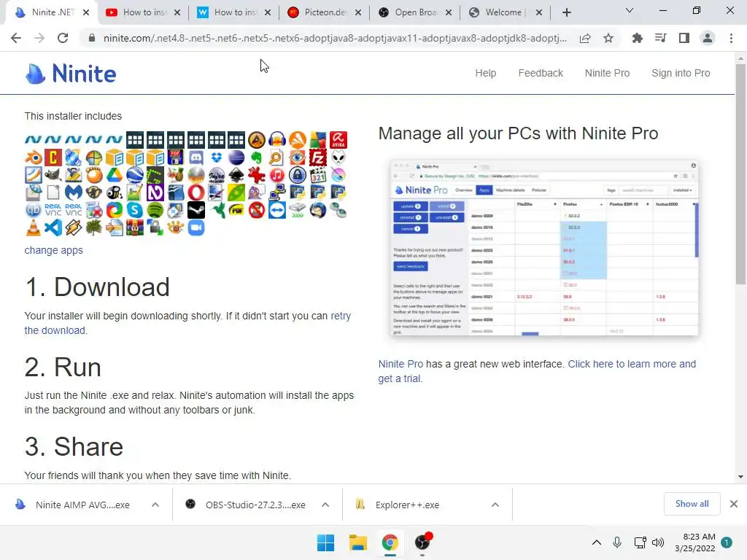Click the Ninite logo in the header

pyautogui.click(x=71, y=74)
